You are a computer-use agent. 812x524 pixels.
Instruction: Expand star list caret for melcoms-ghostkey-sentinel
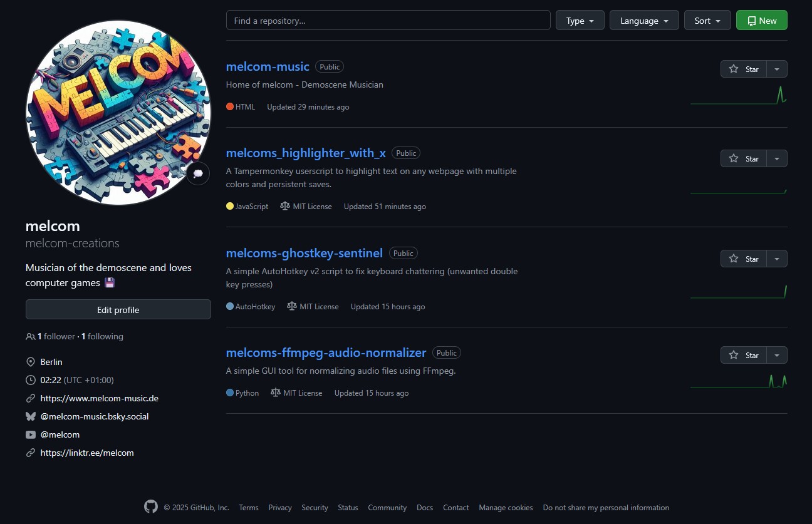777,259
